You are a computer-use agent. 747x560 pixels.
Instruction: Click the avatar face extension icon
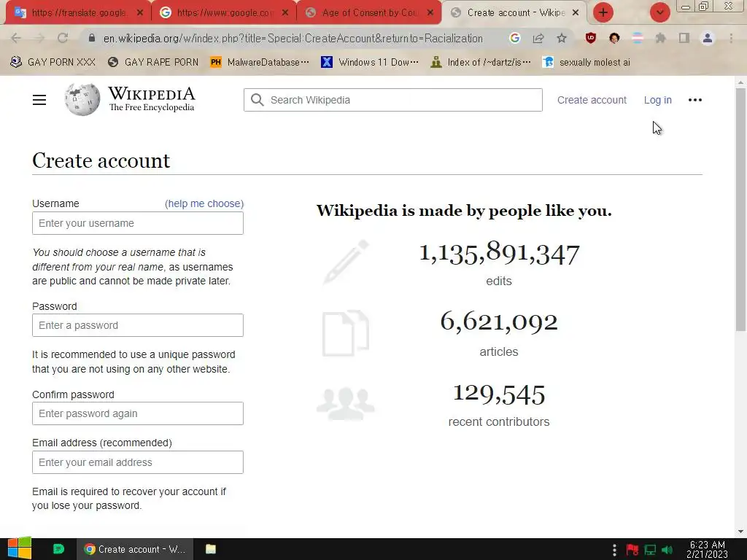[x=614, y=38]
